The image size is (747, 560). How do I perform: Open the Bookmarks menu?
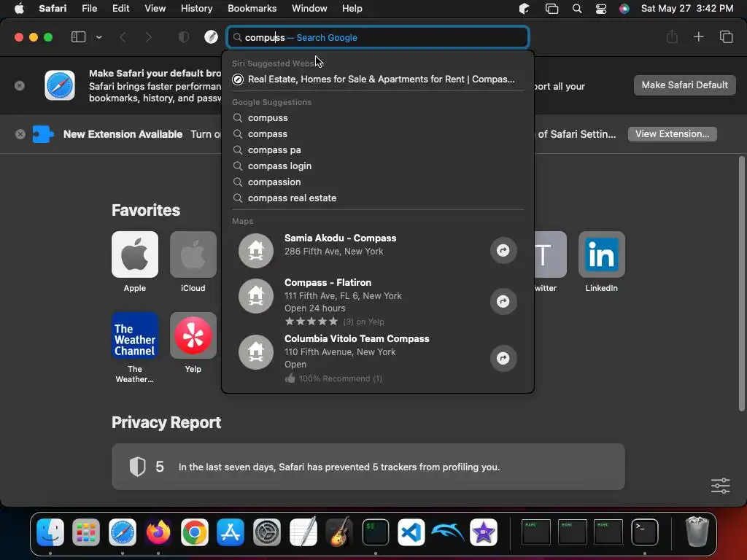click(252, 8)
